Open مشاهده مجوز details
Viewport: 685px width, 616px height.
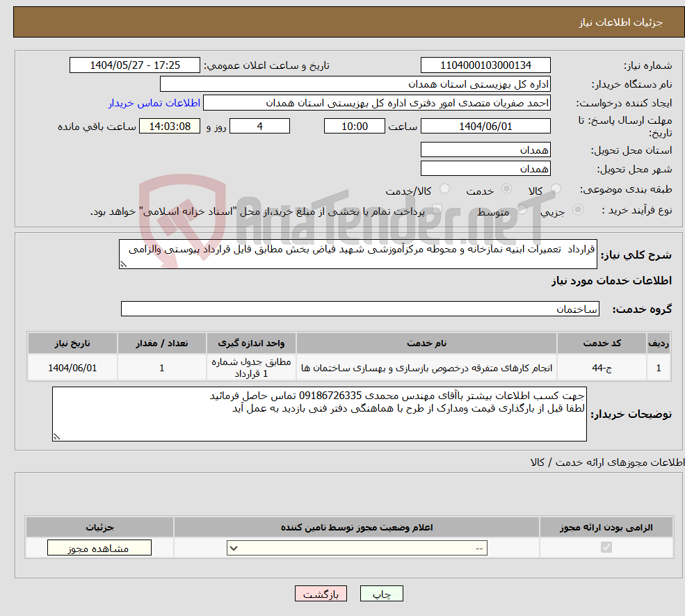(x=98, y=547)
